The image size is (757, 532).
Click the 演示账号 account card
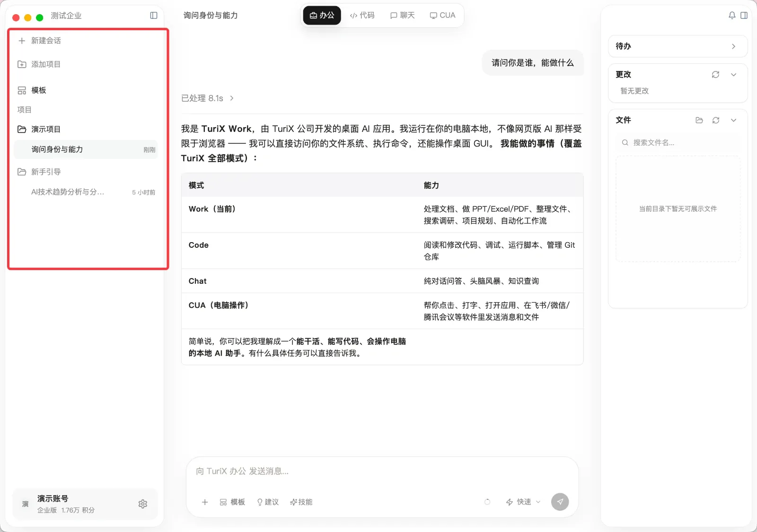[85, 504]
